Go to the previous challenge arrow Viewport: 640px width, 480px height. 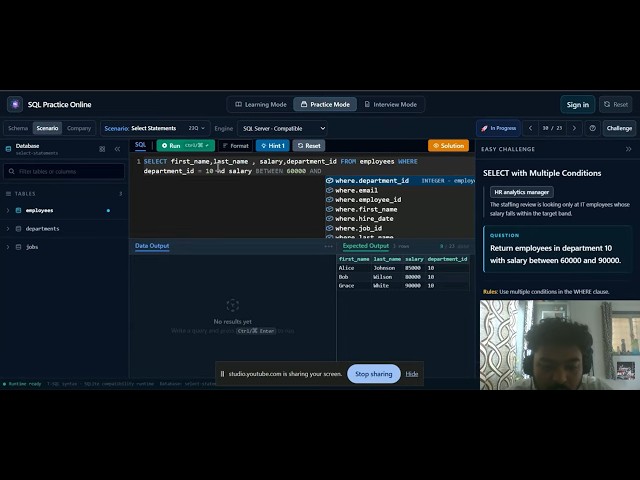tap(530, 128)
